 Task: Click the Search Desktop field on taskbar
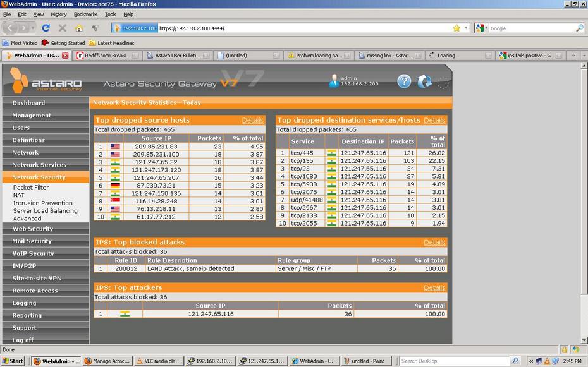pos(455,361)
